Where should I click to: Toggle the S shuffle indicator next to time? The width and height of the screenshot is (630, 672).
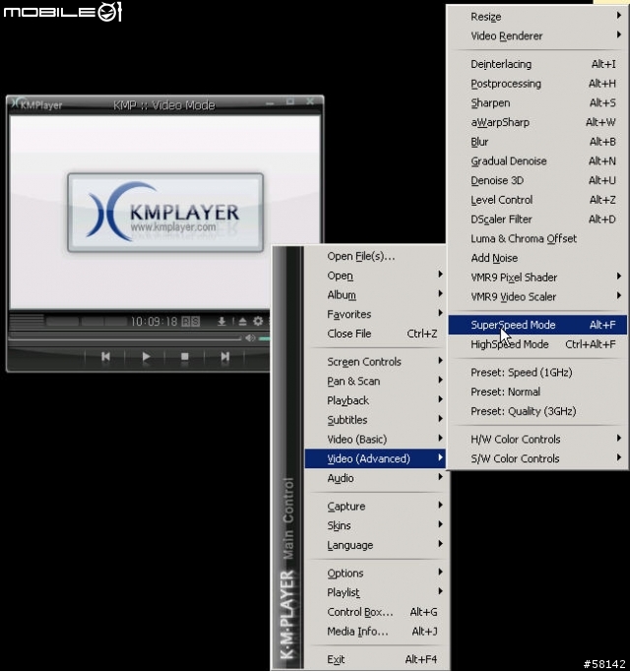click(195, 322)
